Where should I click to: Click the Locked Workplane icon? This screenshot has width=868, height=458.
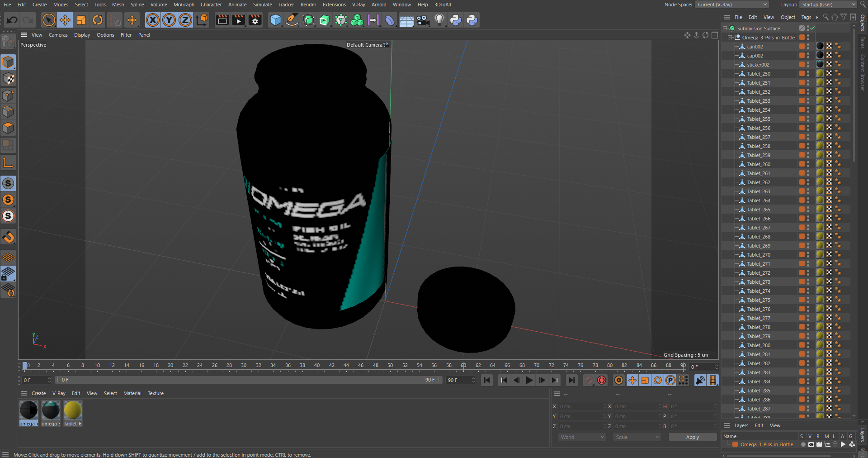click(x=8, y=274)
